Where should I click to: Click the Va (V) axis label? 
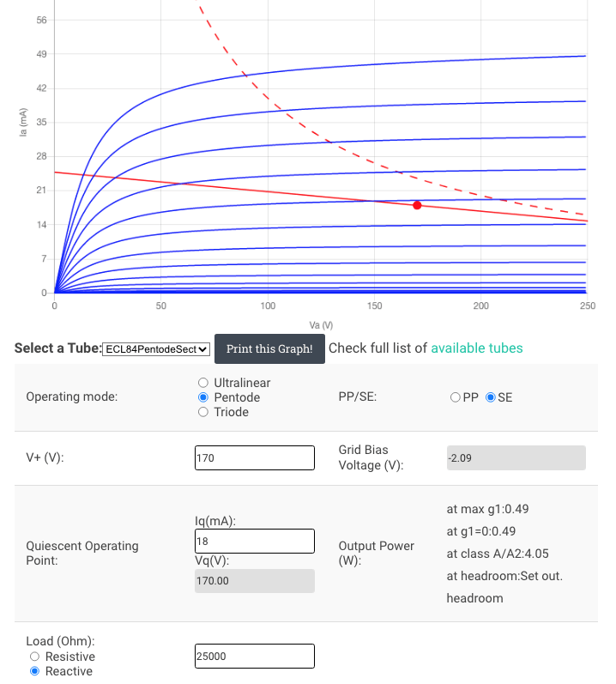coord(321,325)
